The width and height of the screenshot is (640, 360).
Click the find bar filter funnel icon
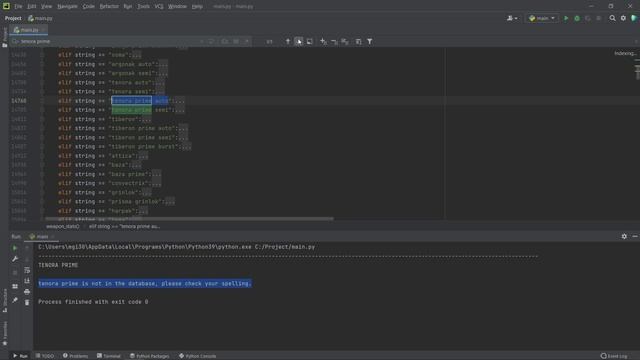tap(369, 41)
